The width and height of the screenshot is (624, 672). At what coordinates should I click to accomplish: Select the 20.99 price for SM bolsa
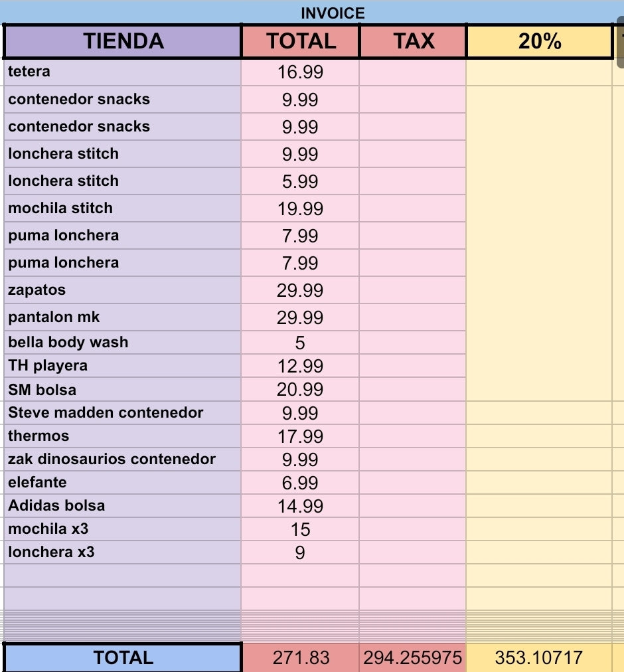pos(300,390)
